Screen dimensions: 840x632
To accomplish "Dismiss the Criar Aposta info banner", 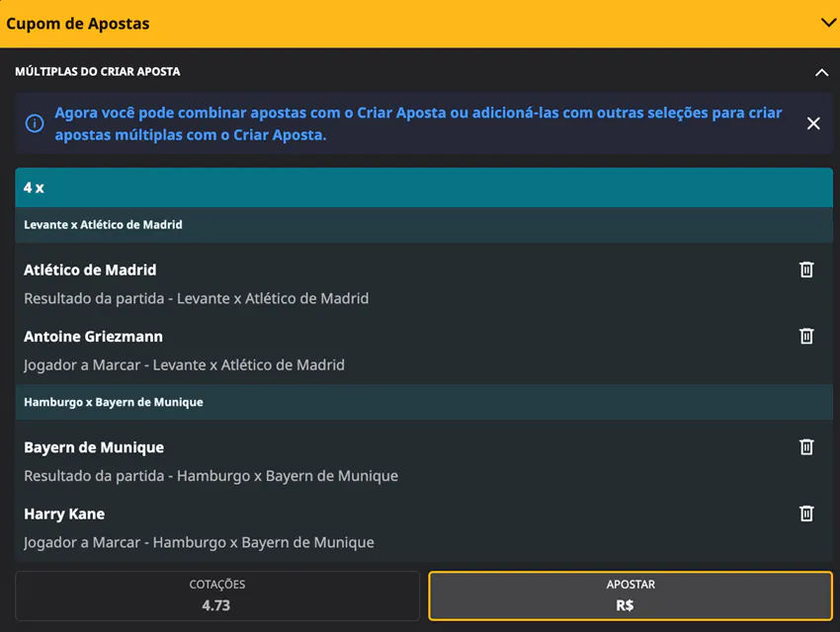I will pyautogui.click(x=813, y=123).
